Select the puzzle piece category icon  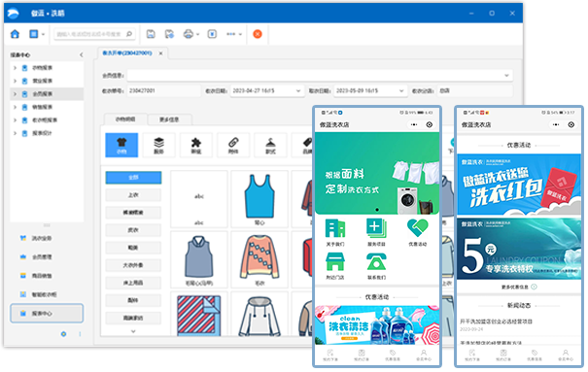click(195, 145)
